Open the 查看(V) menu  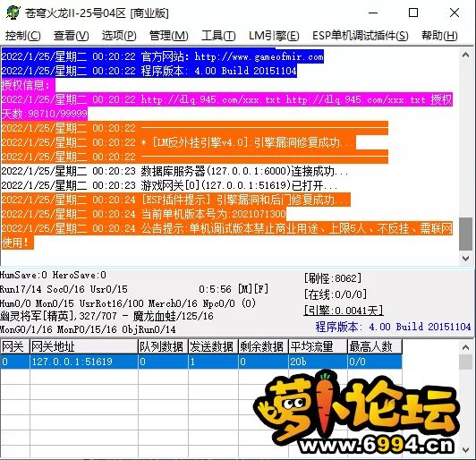[x=72, y=36]
